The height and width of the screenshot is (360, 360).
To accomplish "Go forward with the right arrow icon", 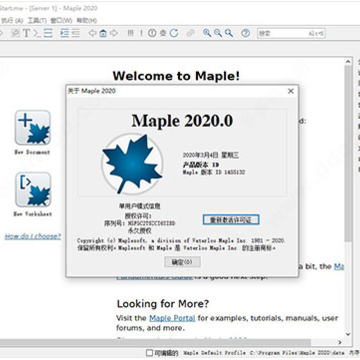I will (x=114, y=33).
